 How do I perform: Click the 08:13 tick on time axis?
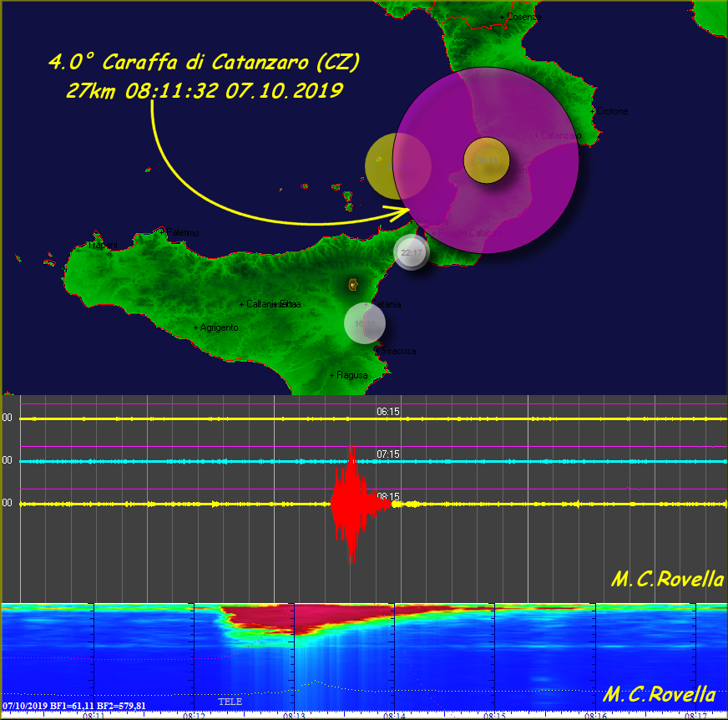294,715
